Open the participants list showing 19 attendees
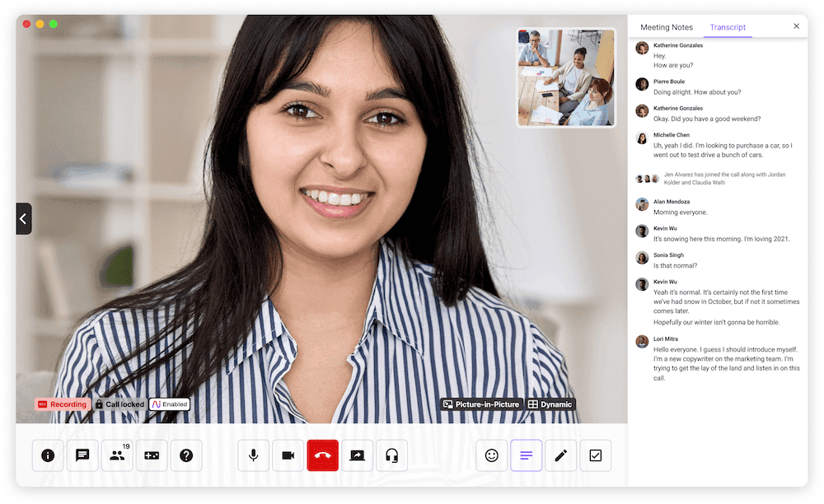The image size is (824, 504). click(117, 455)
